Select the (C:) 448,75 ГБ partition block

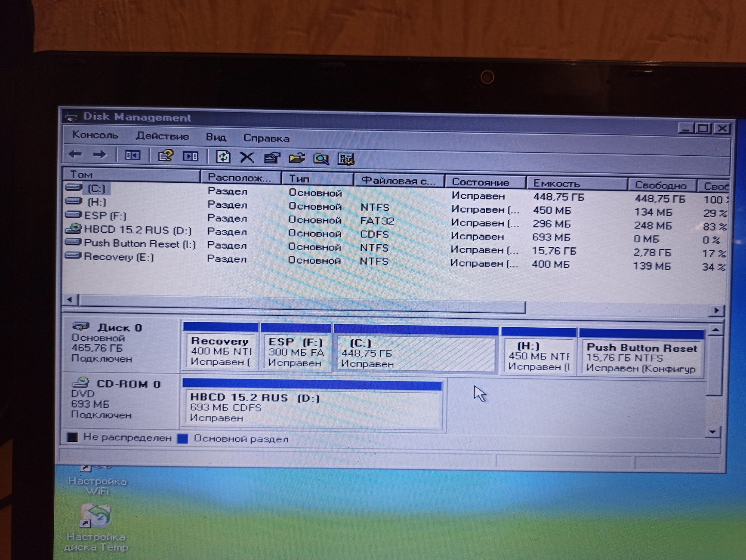click(x=416, y=349)
